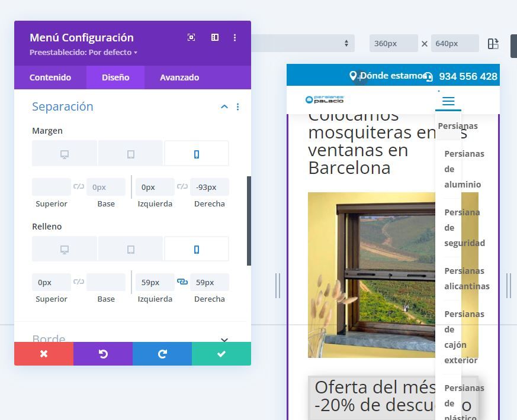
Task: Click the empty Relleno Base field
Action: tap(106, 282)
